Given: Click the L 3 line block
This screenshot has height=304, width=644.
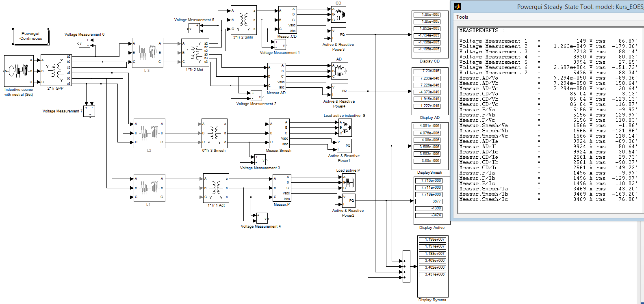Looking at the screenshot, I should click(147, 53).
